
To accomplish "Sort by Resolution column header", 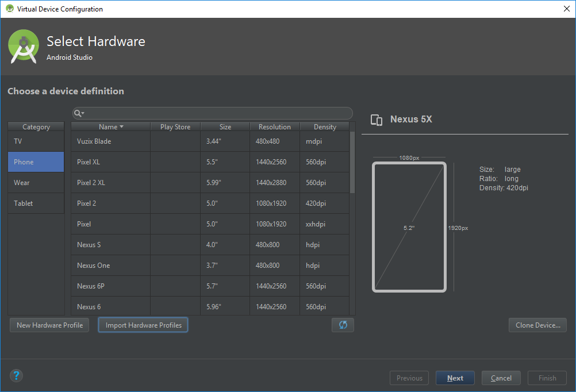I will click(275, 127).
